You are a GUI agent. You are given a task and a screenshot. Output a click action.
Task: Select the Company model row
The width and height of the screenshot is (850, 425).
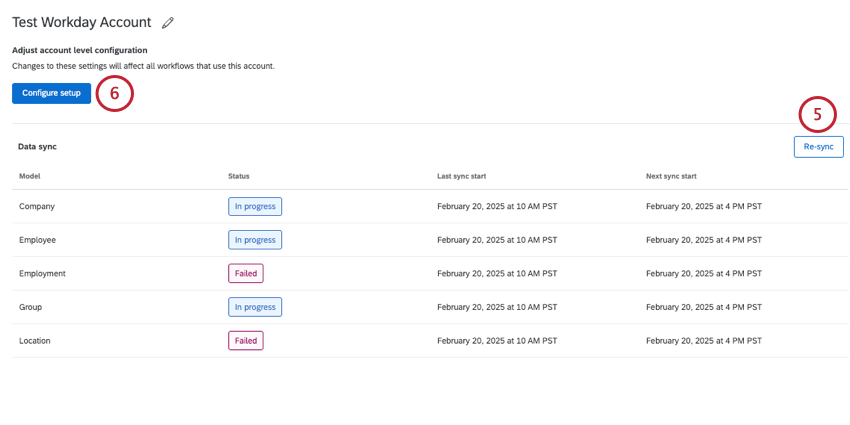(x=37, y=206)
